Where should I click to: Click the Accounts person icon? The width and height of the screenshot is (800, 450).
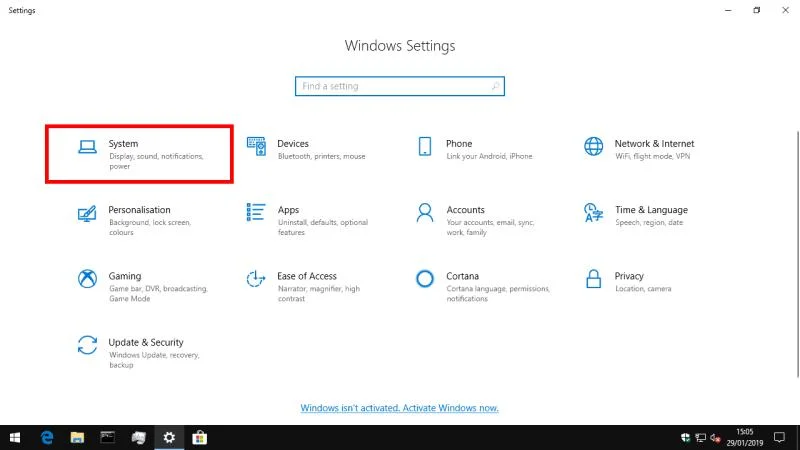pyautogui.click(x=424, y=213)
